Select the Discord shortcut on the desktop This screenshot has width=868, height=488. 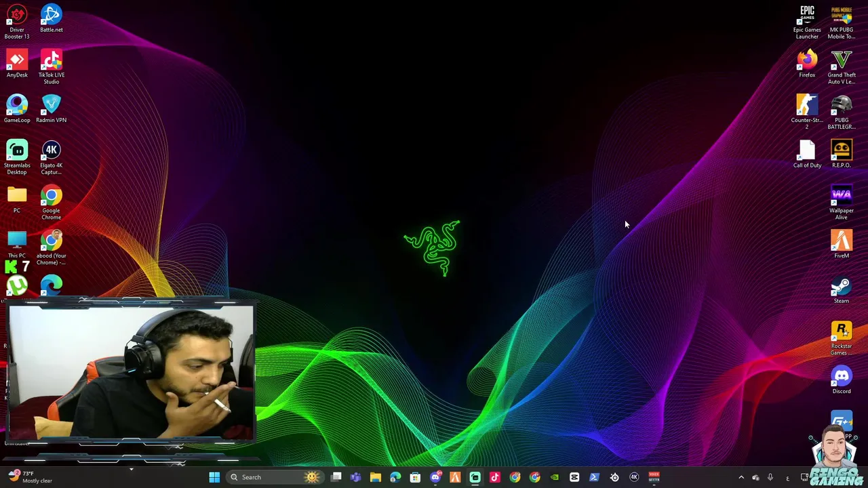pyautogui.click(x=842, y=380)
